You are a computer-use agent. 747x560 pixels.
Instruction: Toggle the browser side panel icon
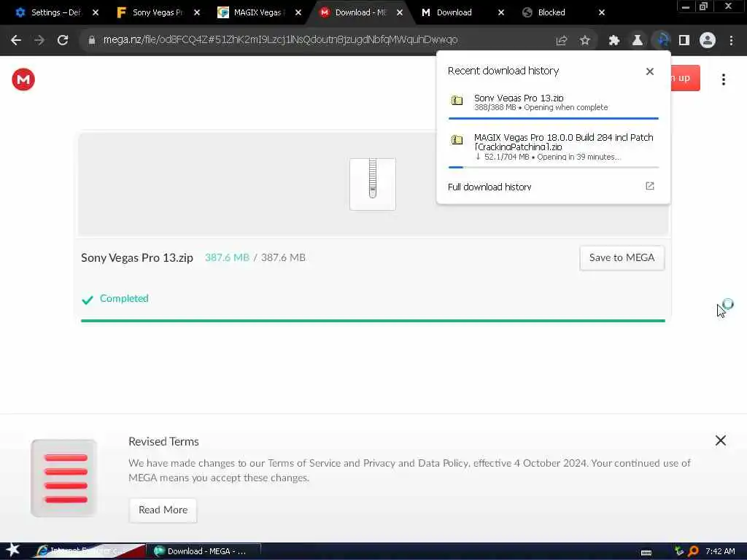click(684, 41)
